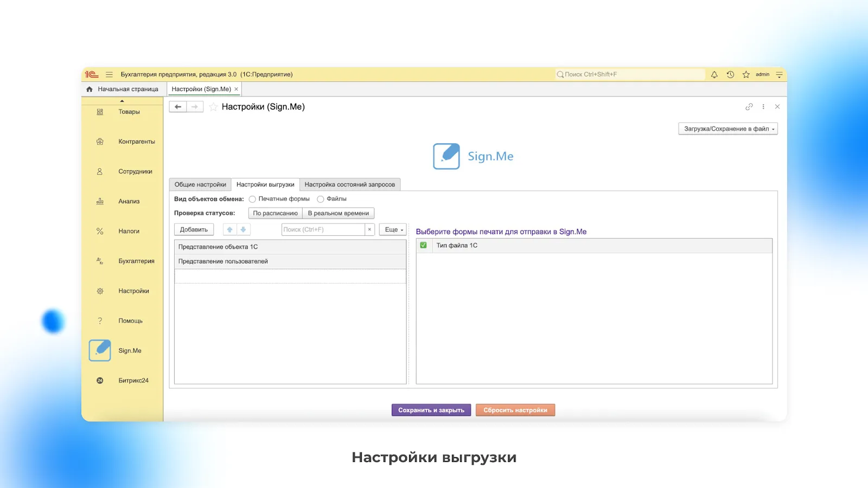Switch to Общие настройки tab

(x=200, y=185)
